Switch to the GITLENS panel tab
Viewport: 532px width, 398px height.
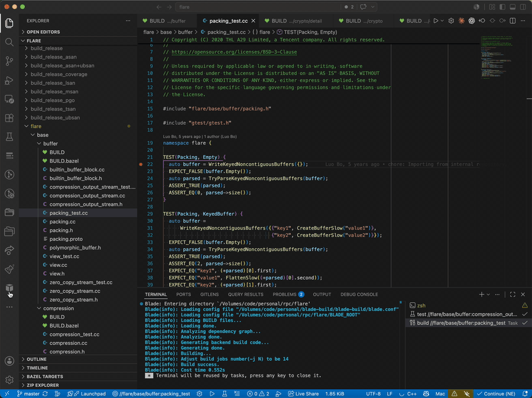click(209, 295)
